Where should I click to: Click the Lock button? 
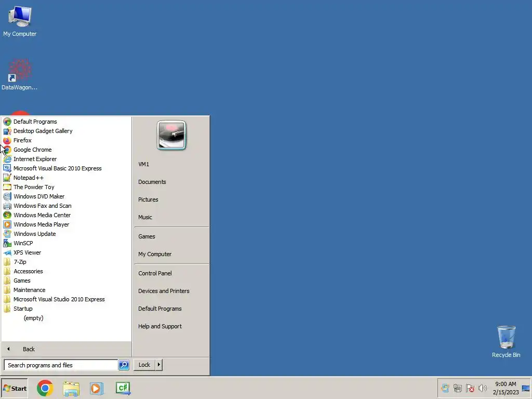coord(144,365)
